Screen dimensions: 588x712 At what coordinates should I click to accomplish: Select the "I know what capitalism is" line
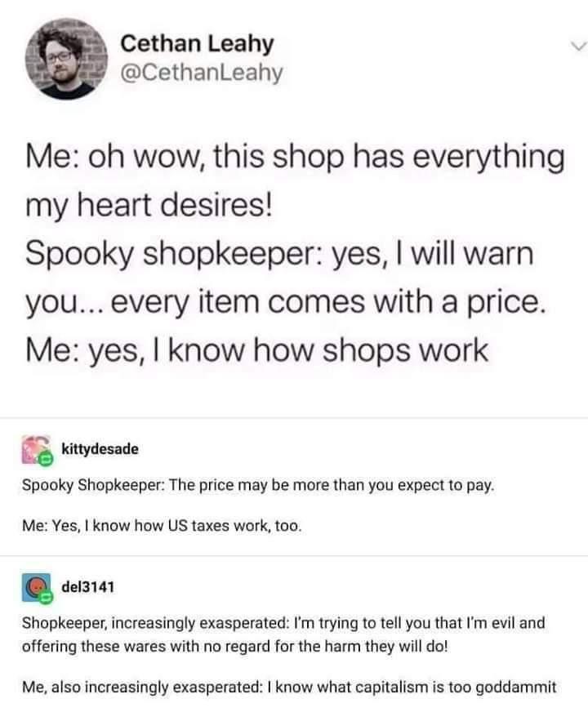[x=289, y=687]
